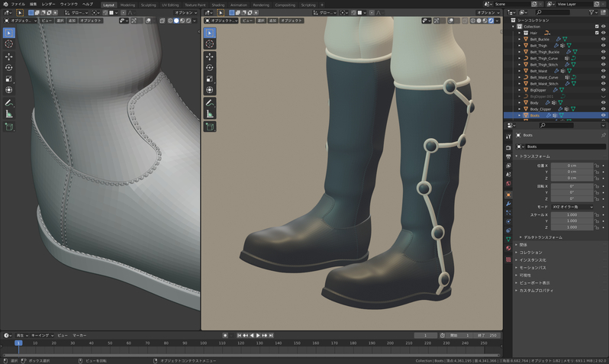Select the Transform tool in left viewport
This screenshot has height=364, width=609.
[x=9, y=90]
